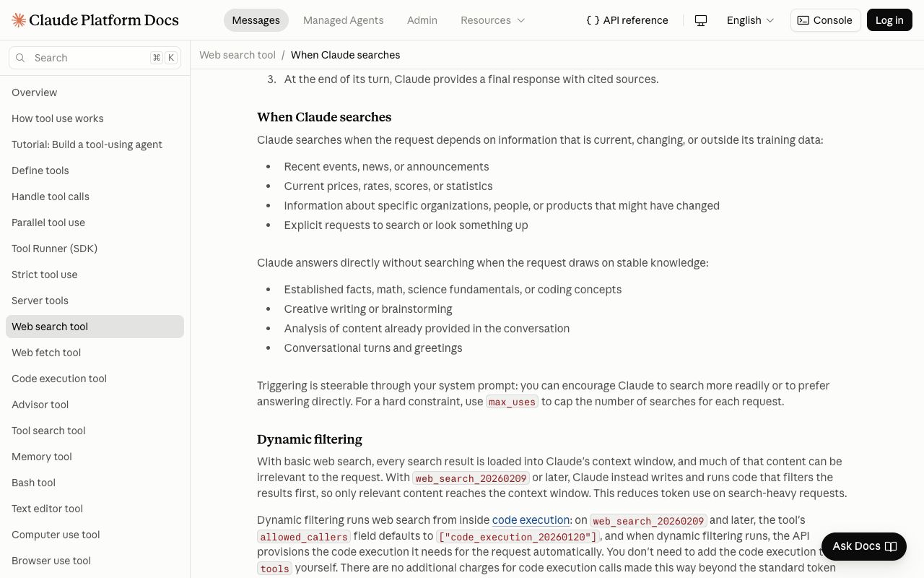The image size is (924, 578).
Task: Click the Console terminal icon
Action: (x=803, y=20)
